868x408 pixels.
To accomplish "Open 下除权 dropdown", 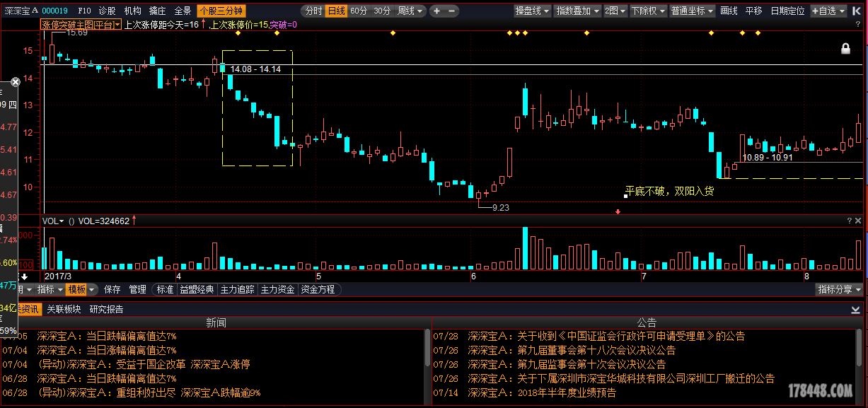I will tap(648, 11).
